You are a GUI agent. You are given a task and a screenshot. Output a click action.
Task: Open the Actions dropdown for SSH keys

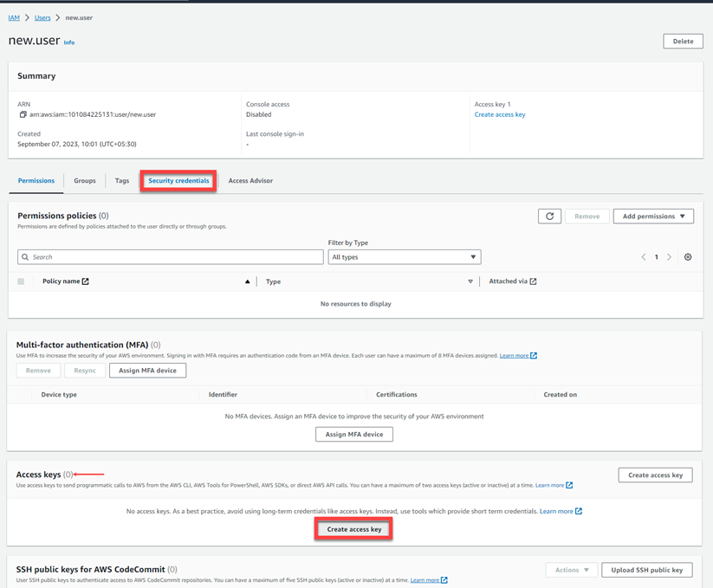coord(573,570)
